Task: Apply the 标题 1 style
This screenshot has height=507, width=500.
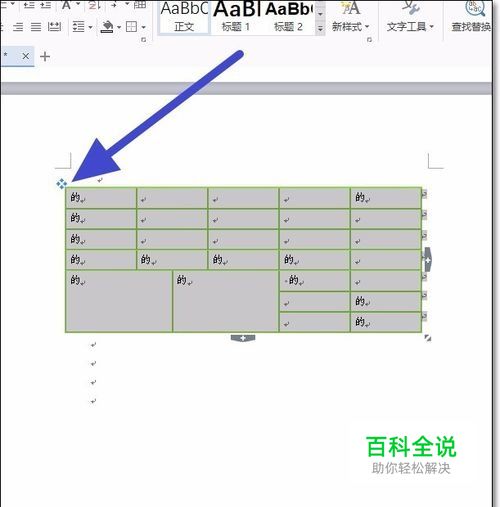Action: [236, 17]
